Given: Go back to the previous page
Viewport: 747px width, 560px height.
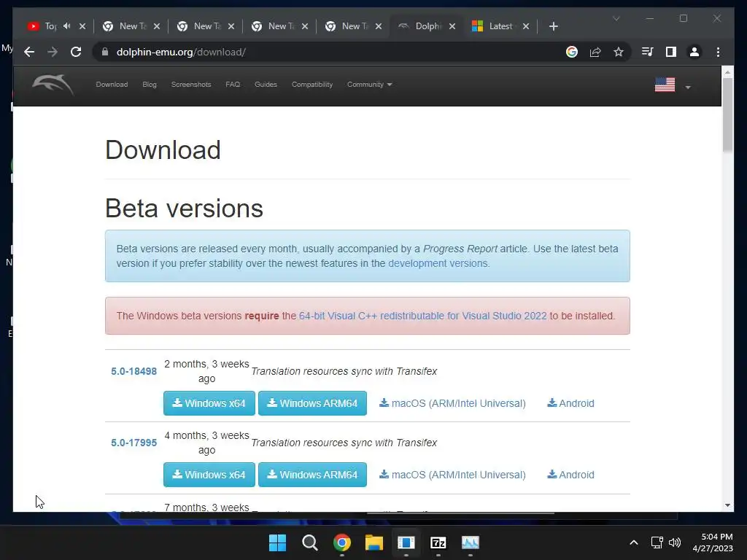Looking at the screenshot, I should click(x=29, y=52).
